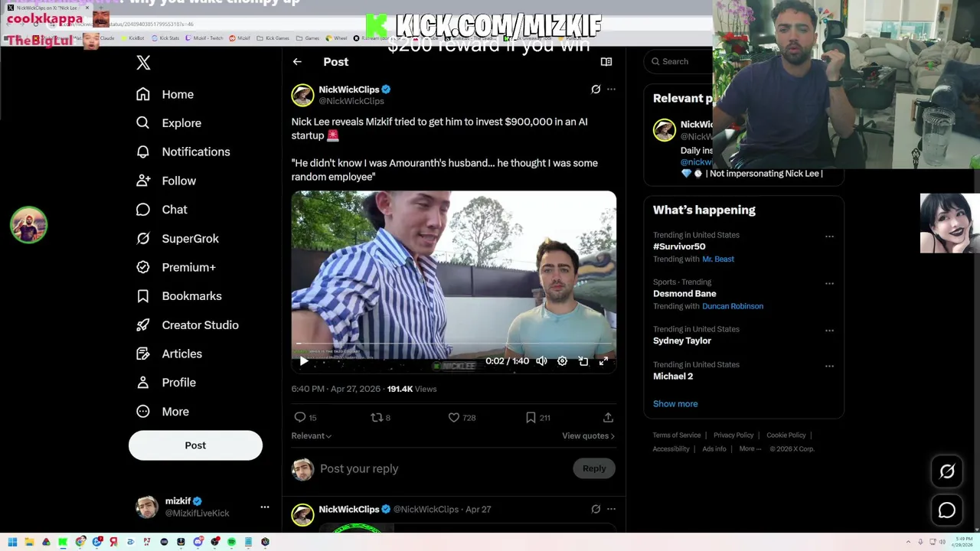Open reader view icon in post header
Screen dimensions: 980x551
click(606, 62)
